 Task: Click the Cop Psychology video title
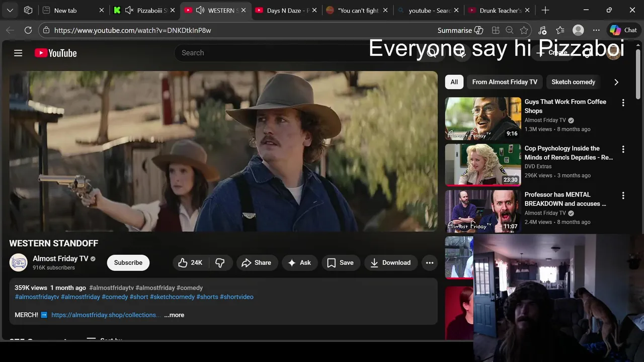point(569,153)
